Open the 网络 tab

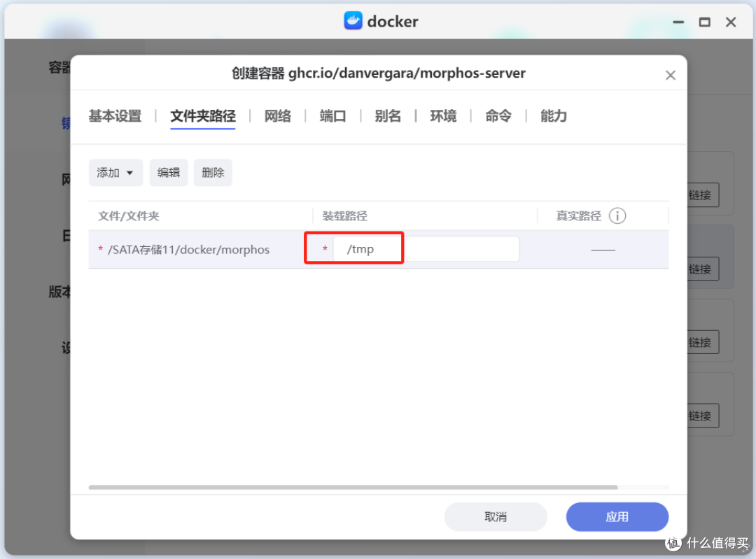click(278, 116)
